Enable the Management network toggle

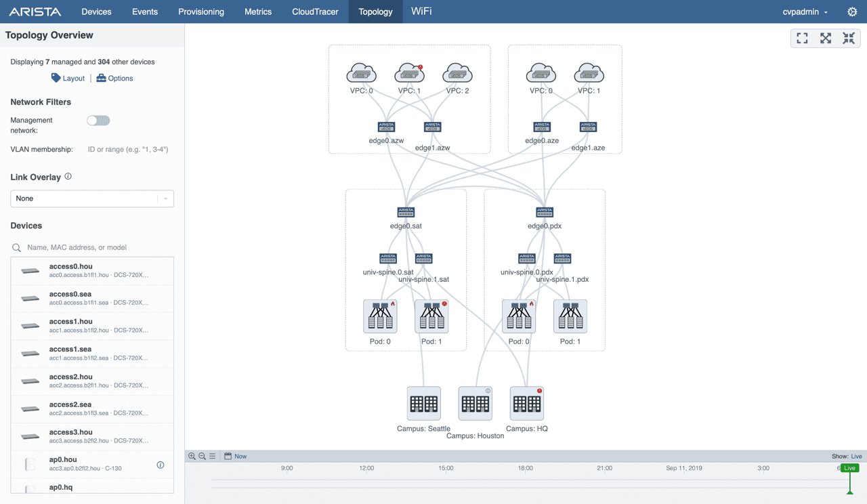coord(98,120)
